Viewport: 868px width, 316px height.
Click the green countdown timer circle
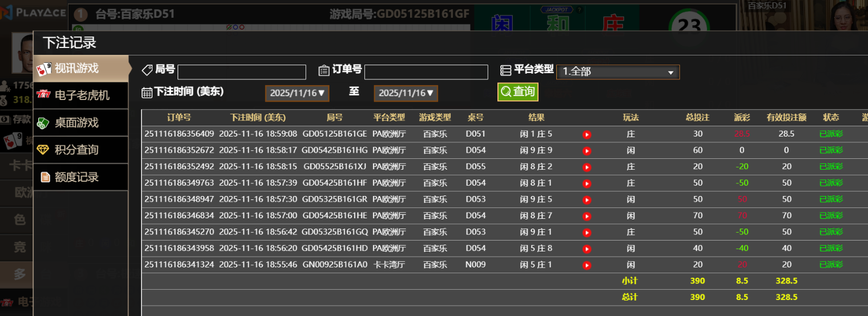pos(689,26)
